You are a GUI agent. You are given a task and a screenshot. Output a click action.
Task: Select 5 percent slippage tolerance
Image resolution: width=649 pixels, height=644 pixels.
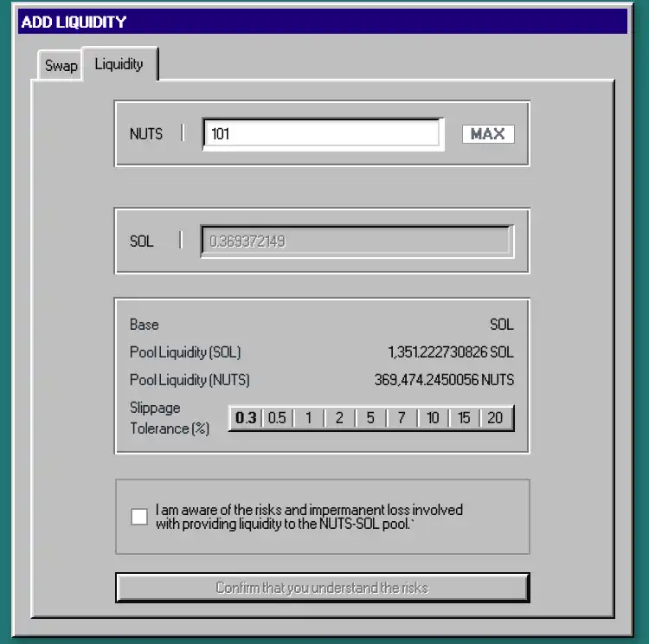tap(370, 418)
